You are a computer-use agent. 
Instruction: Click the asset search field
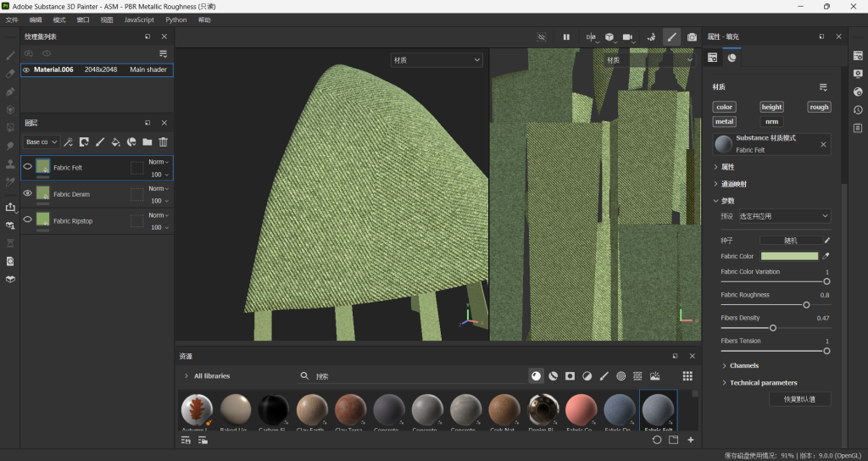pos(413,376)
